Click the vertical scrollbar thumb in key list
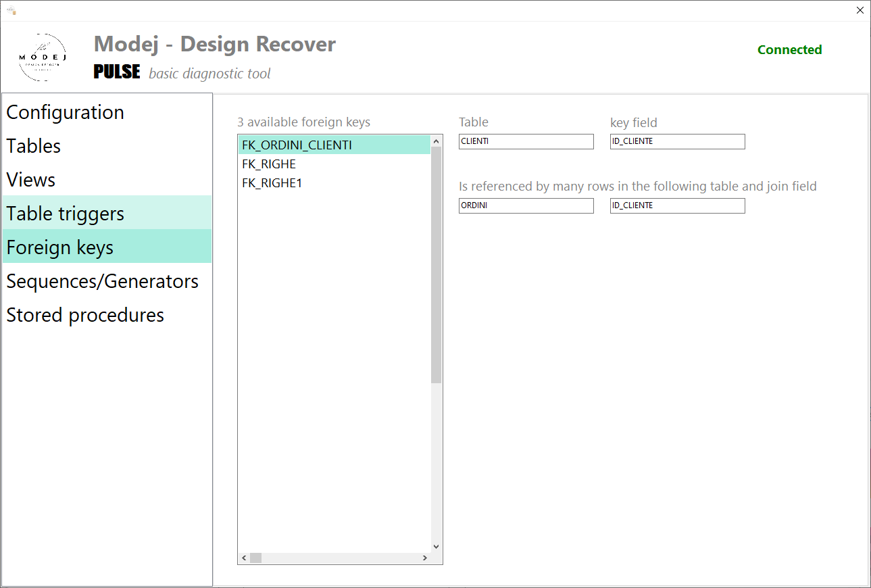 pyautogui.click(x=436, y=265)
